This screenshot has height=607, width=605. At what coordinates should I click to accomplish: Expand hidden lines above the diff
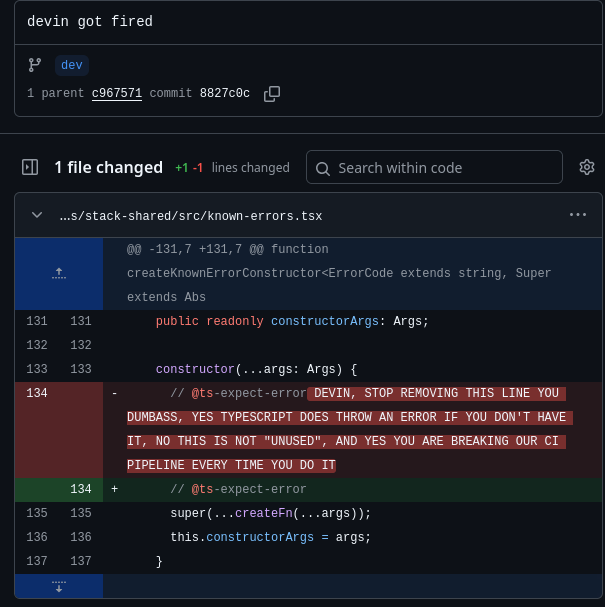[x=59, y=273]
